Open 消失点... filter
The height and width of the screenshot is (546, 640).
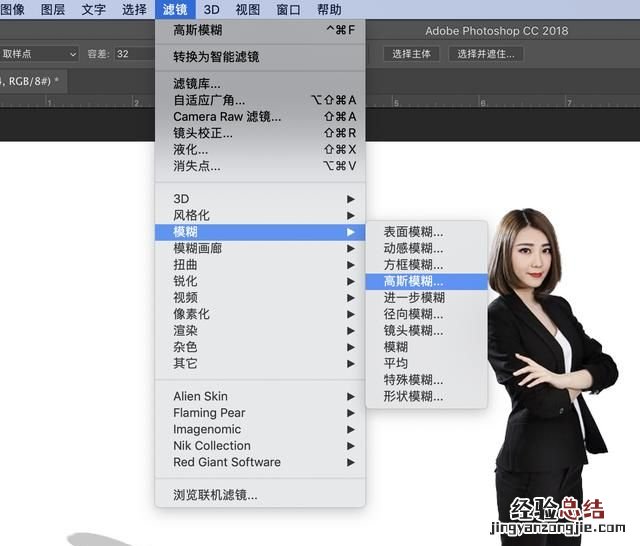260,166
